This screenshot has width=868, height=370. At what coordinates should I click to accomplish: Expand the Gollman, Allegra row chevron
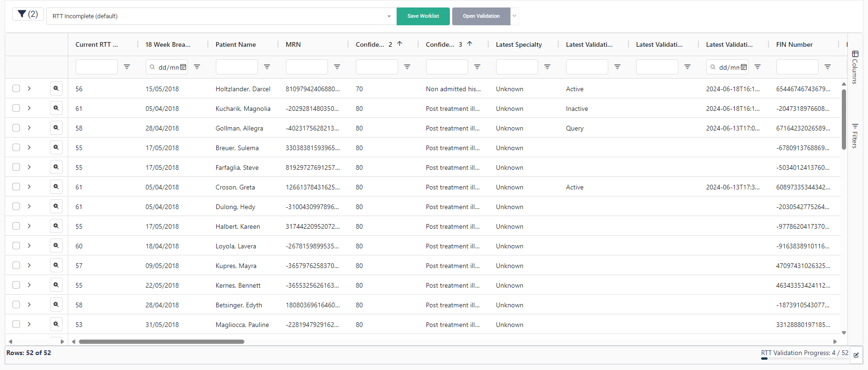coord(29,128)
